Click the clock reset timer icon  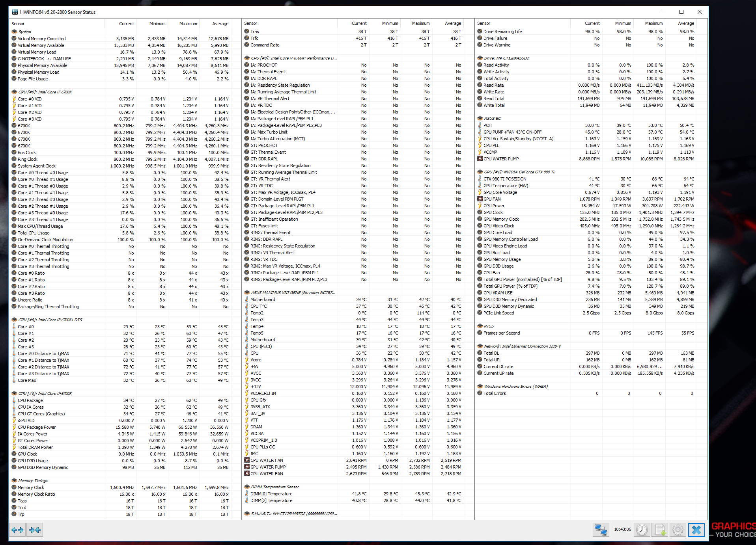click(x=642, y=530)
